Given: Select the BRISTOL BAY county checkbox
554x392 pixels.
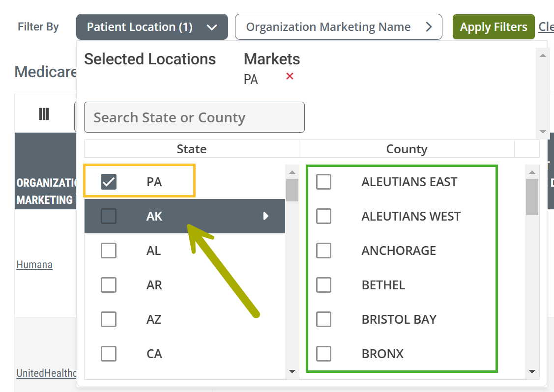Looking at the screenshot, I should coord(323,319).
